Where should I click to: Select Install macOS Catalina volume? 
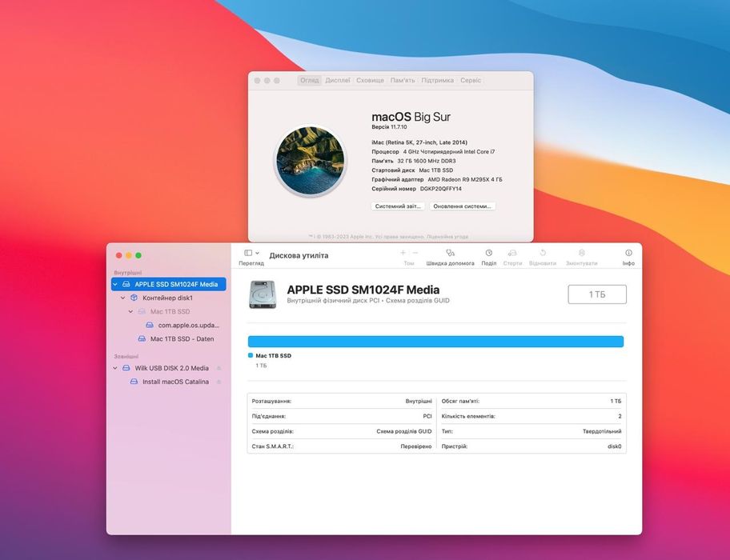coord(175,382)
